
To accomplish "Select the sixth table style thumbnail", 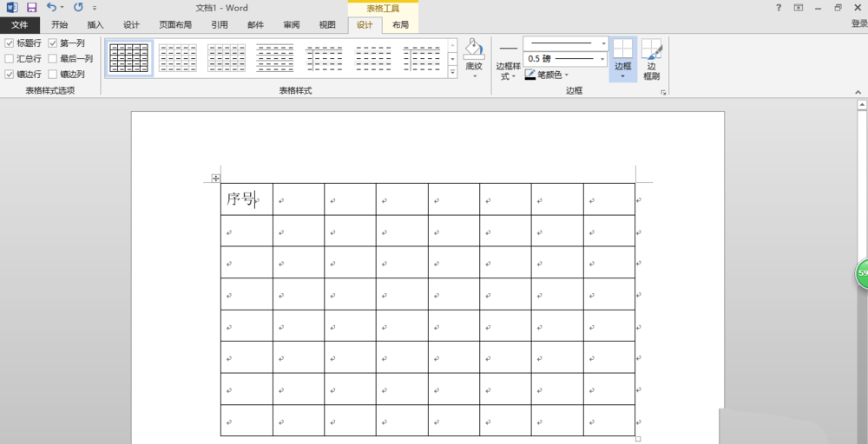I will pos(372,58).
